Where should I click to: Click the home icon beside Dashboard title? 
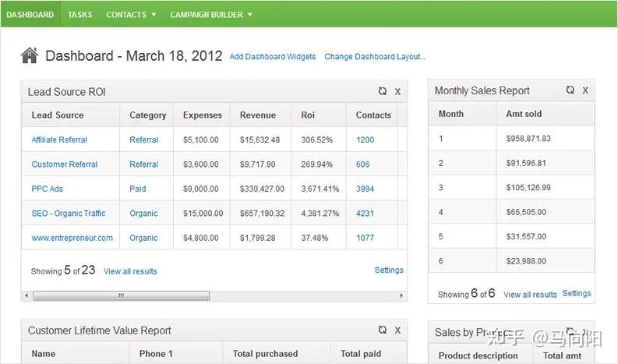(x=30, y=55)
